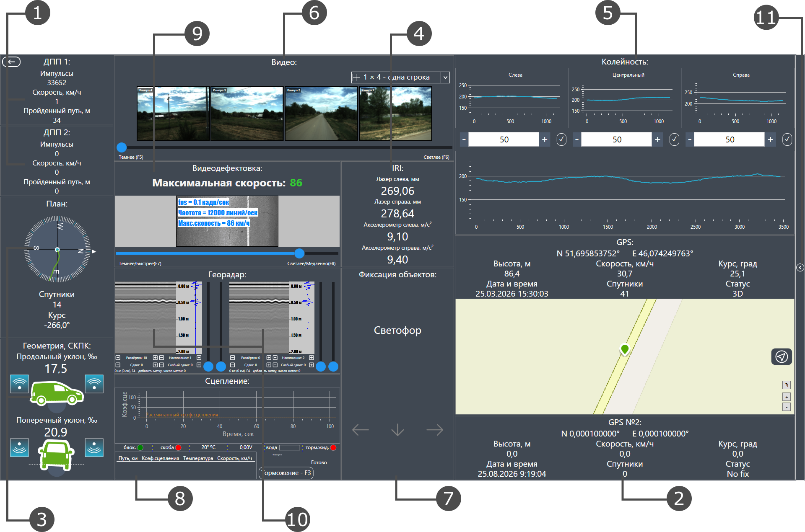The width and height of the screenshot is (805, 532).
Task: Click the Готово status text
Action: [319, 462]
